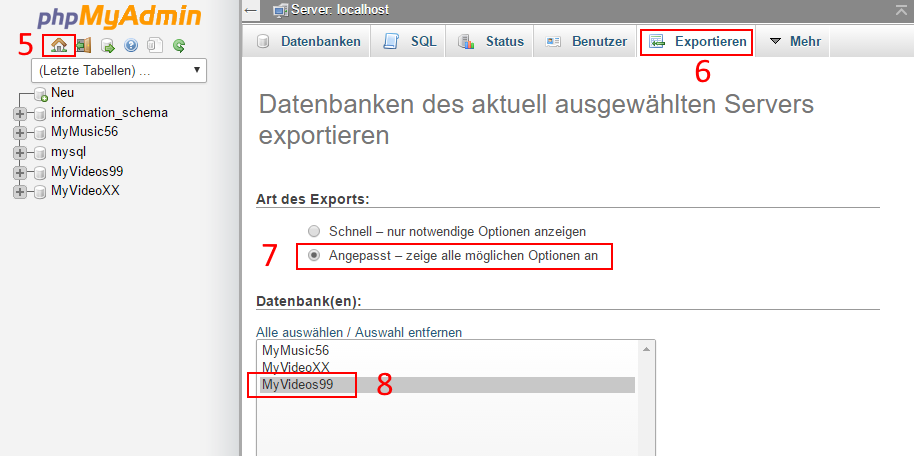Click the mysql database icon in tree
This screenshot has height=456, width=914.
pyautogui.click(x=40, y=153)
